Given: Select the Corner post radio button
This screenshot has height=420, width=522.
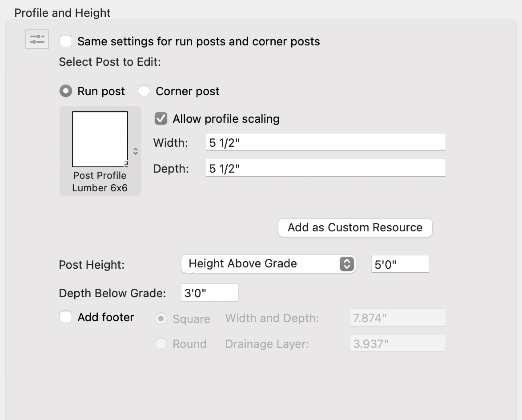Looking at the screenshot, I should tap(144, 91).
